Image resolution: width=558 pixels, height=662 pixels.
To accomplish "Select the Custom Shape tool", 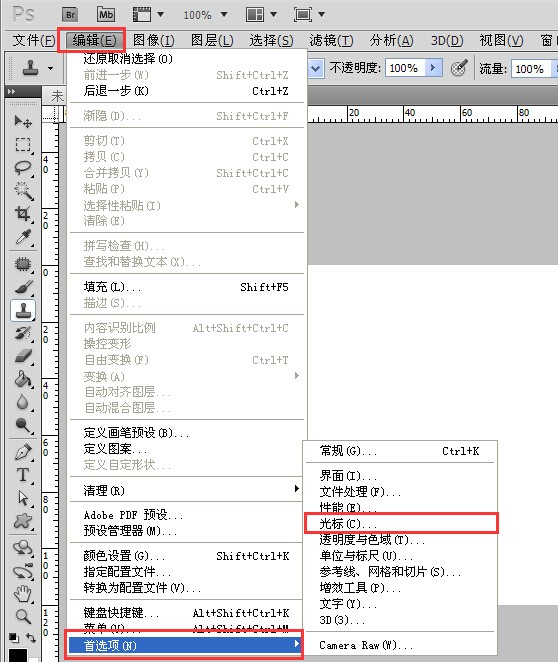I will (23, 521).
